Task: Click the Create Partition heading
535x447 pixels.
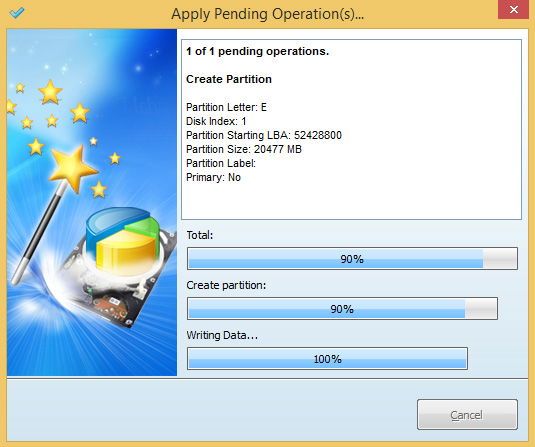Action: click(229, 79)
